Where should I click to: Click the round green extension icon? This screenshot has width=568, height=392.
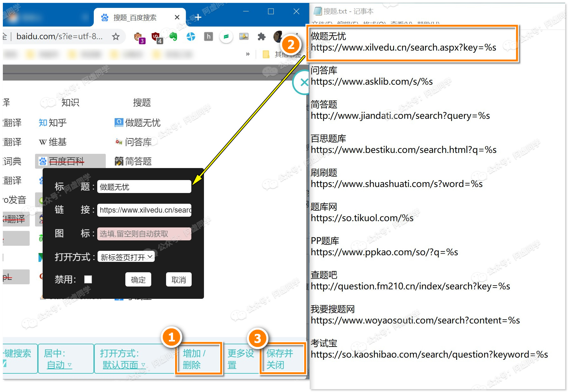(x=226, y=37)
